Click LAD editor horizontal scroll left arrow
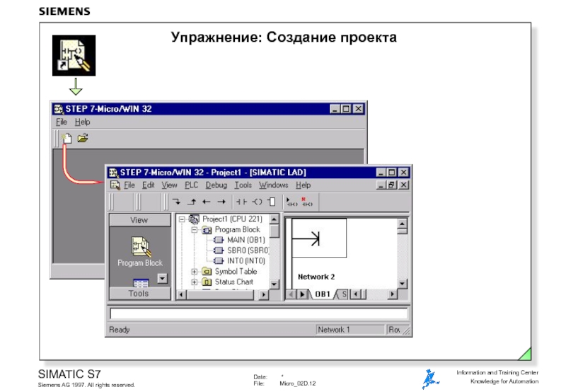 point(356,294)
